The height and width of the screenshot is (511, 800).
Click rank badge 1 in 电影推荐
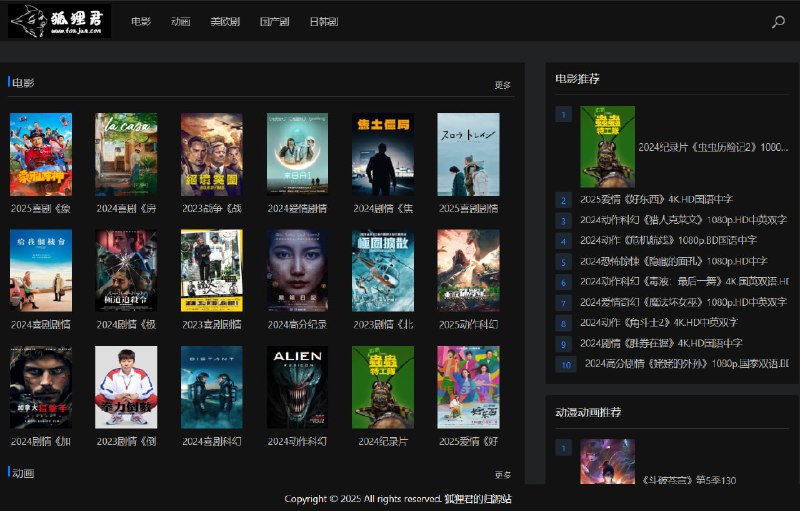pos(563,115)
